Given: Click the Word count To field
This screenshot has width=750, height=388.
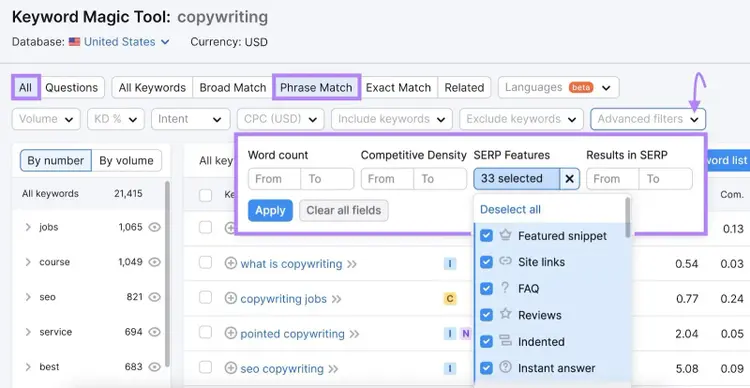Looking at the screenshot, I should (327, 179).
